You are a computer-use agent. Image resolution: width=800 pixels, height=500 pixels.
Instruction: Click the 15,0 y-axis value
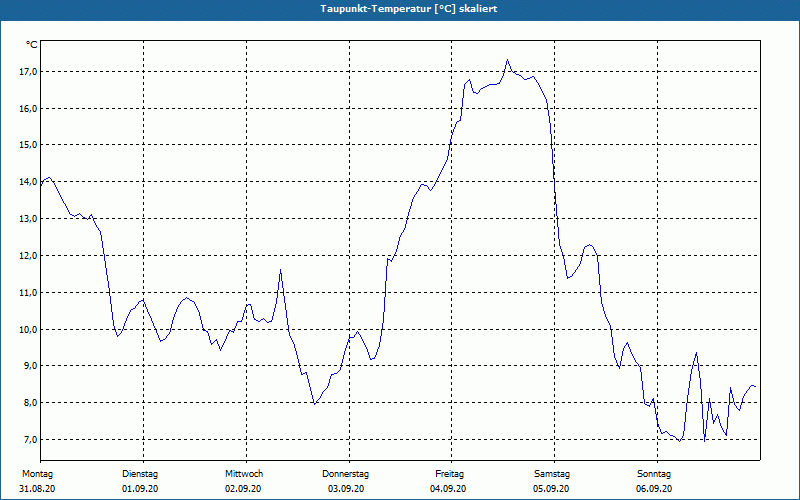(x=28, y=145)
